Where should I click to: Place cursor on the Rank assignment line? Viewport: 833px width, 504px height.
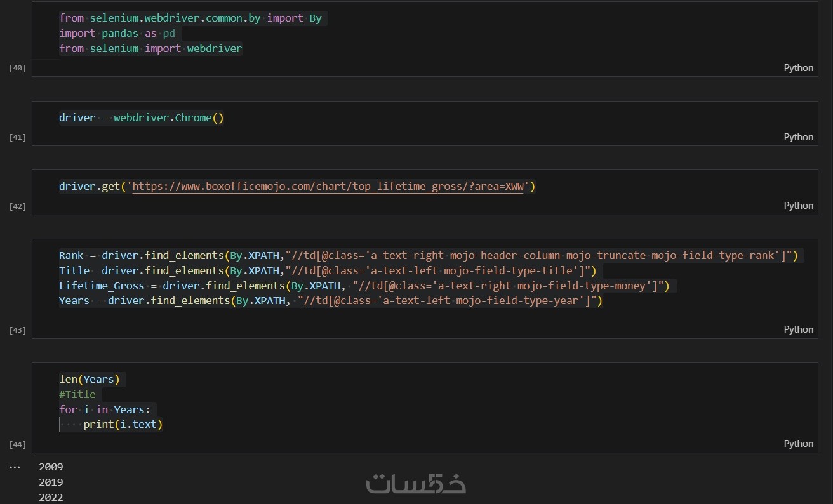pyautogui.click(x=432, y=256)
